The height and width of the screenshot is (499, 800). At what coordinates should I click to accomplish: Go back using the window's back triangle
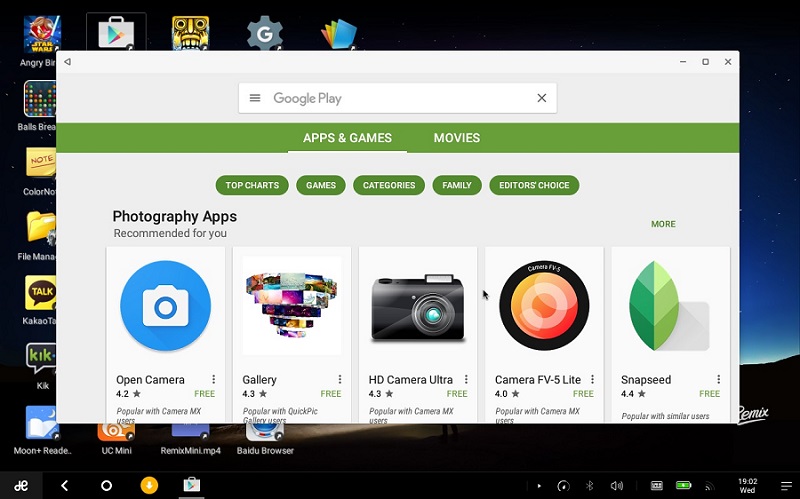[67, 62]
